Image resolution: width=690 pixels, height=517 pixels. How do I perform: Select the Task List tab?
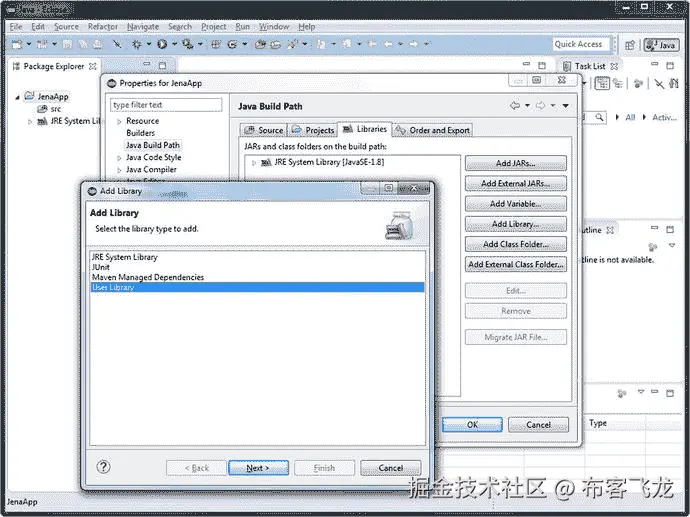click(590, 66)
